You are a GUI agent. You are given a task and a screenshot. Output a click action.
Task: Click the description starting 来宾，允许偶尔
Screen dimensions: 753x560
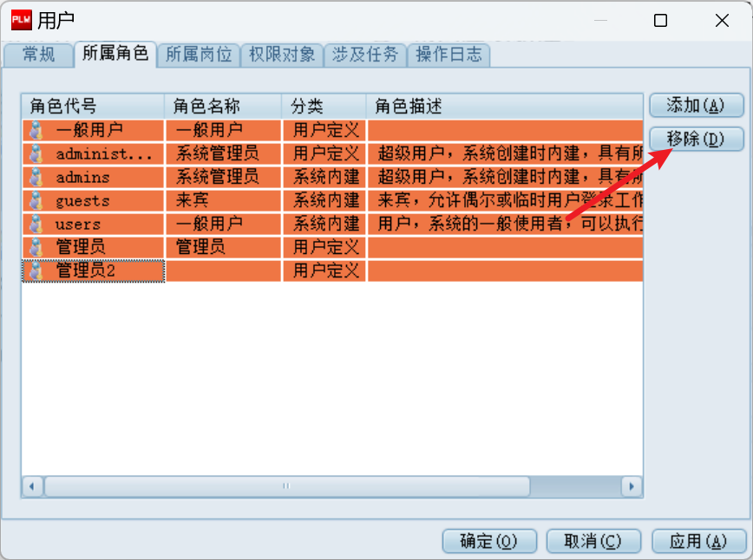click(505, 200)
